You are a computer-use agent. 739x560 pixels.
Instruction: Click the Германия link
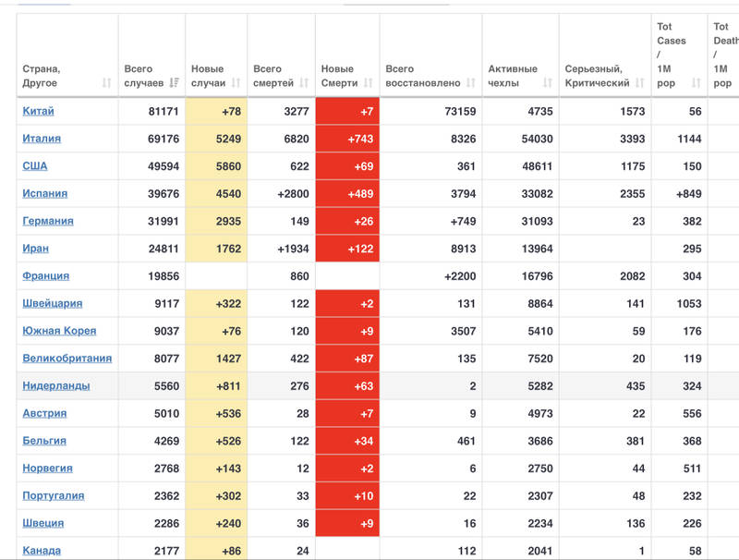(x=48, y=221)
